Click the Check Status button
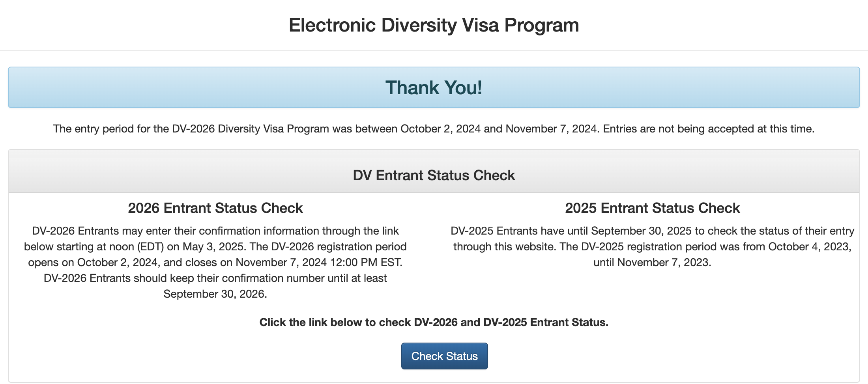868x384 pixels. coord(444,356)
